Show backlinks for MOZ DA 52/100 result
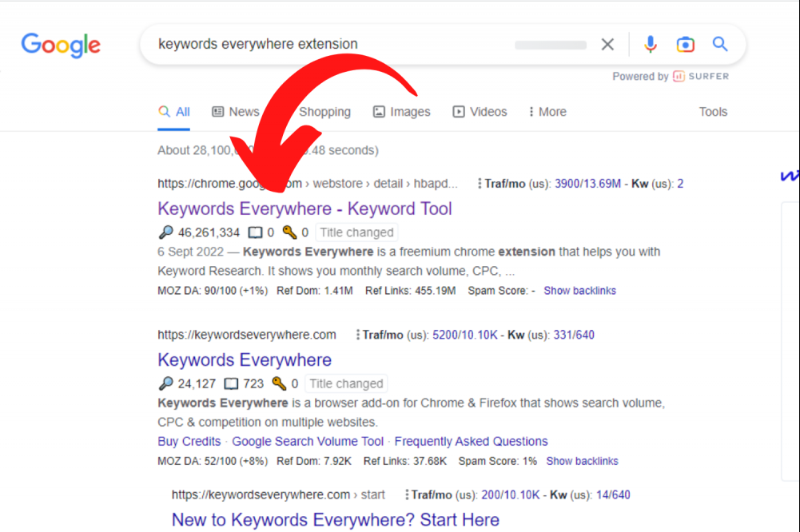Screen dimensions: 800x532 coord(582,461)
